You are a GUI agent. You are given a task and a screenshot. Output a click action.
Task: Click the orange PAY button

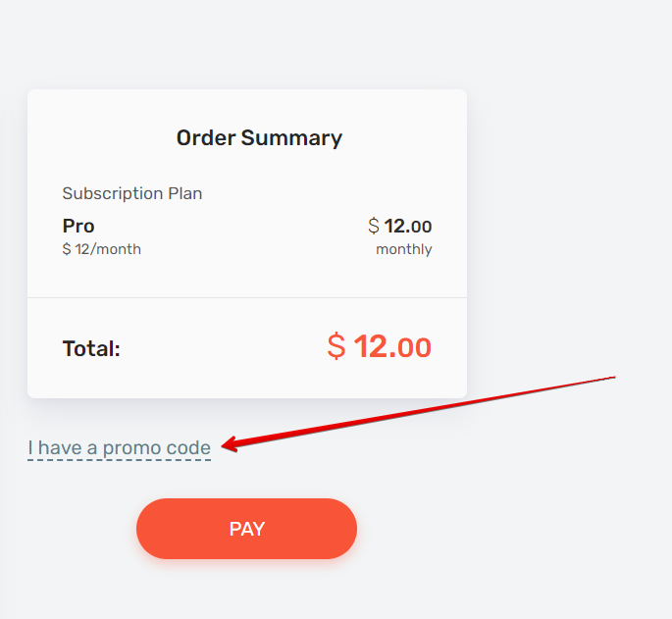(246, 529)
